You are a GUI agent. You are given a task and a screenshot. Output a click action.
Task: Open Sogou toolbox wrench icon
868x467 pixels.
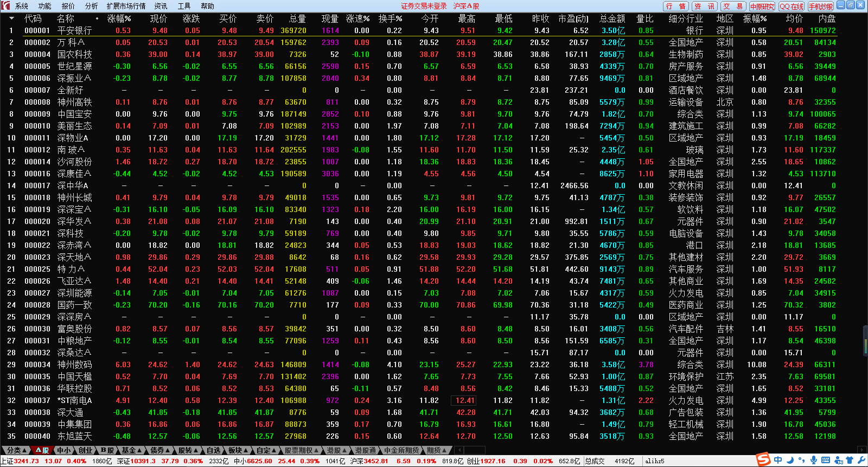pyautogui.click(x=861, y=460)
